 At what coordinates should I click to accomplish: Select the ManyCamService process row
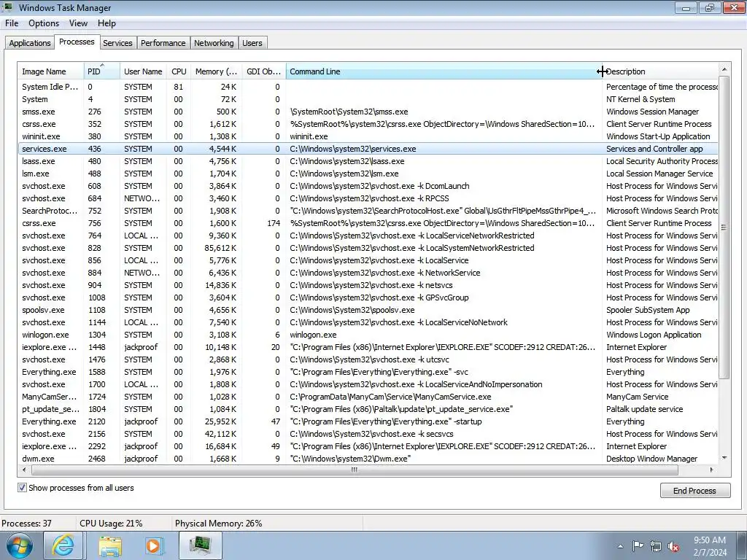(x=368, y=397)
